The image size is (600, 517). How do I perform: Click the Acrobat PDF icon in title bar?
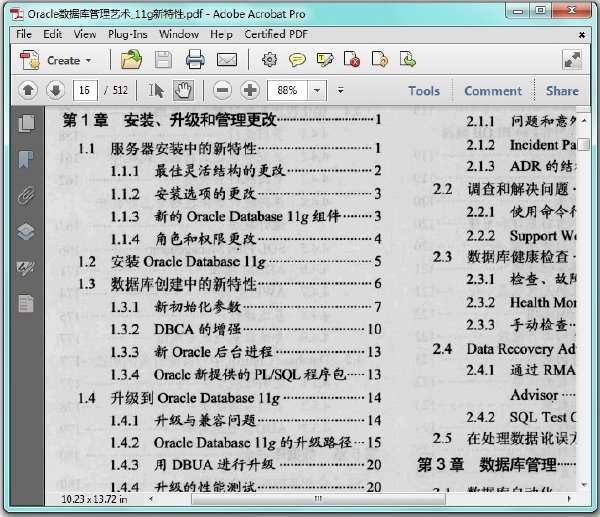tap(17, 14)
